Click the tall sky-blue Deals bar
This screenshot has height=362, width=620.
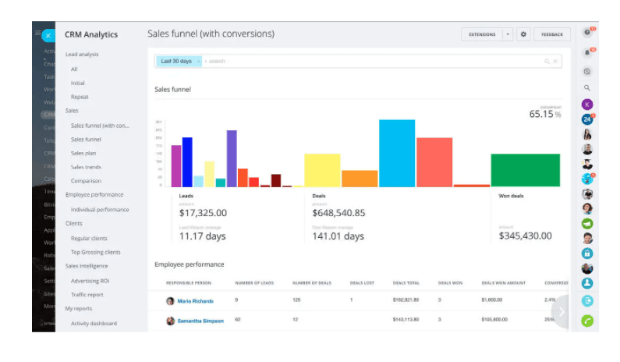(397, 153)
